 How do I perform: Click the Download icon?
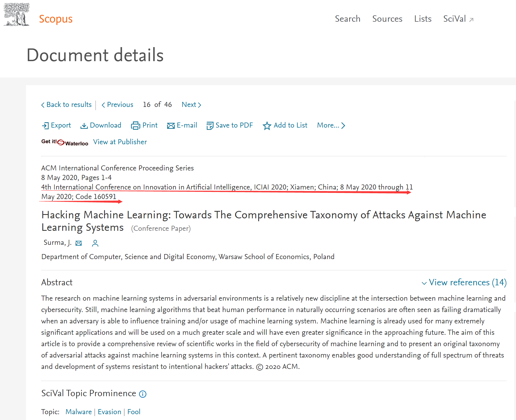tap(84, 126)
